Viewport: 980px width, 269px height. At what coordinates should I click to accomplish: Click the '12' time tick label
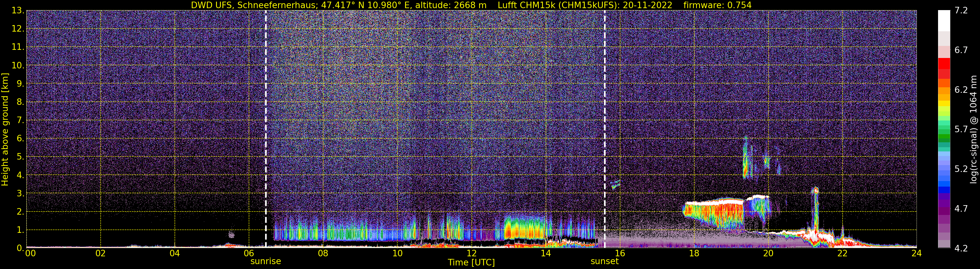[471, 253]
